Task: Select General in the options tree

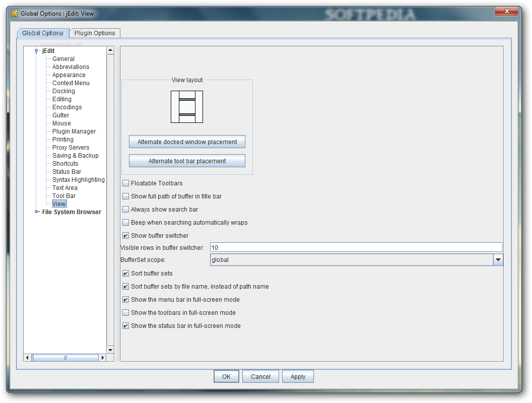Action: [63, 59]
